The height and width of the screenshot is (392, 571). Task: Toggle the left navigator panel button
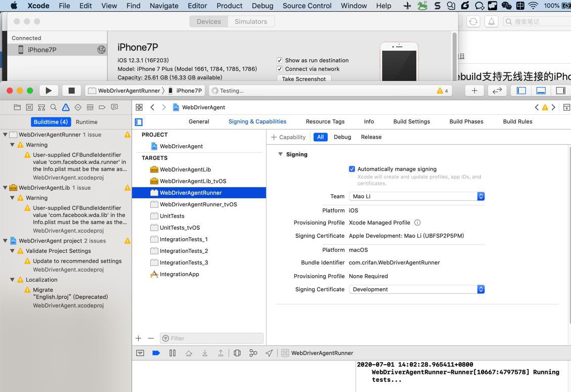click(521, 91)
